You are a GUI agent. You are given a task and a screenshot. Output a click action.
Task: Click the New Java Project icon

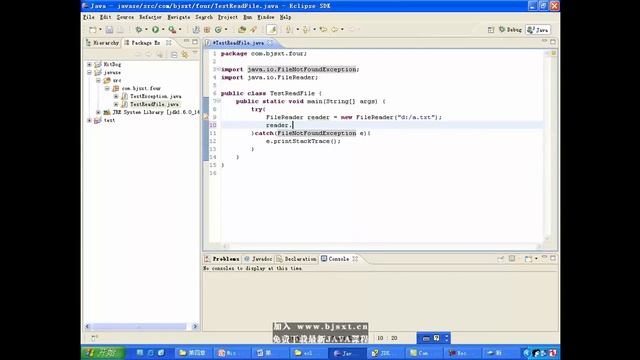(x=196, y=29)
